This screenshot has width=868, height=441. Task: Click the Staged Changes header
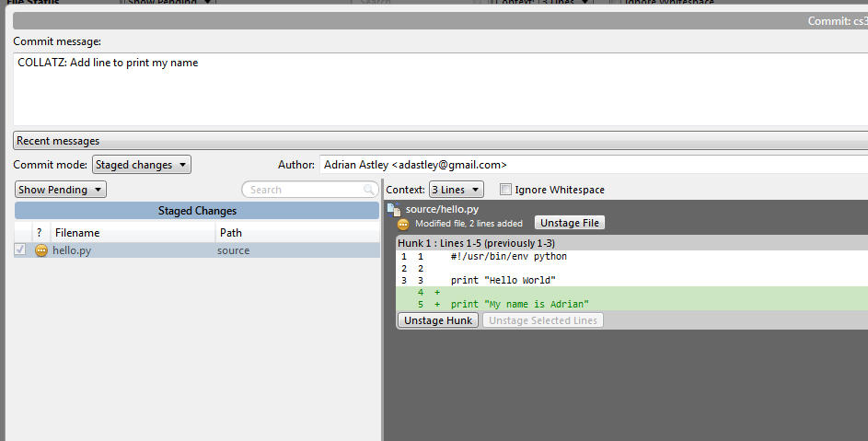[x=197, y=211]
